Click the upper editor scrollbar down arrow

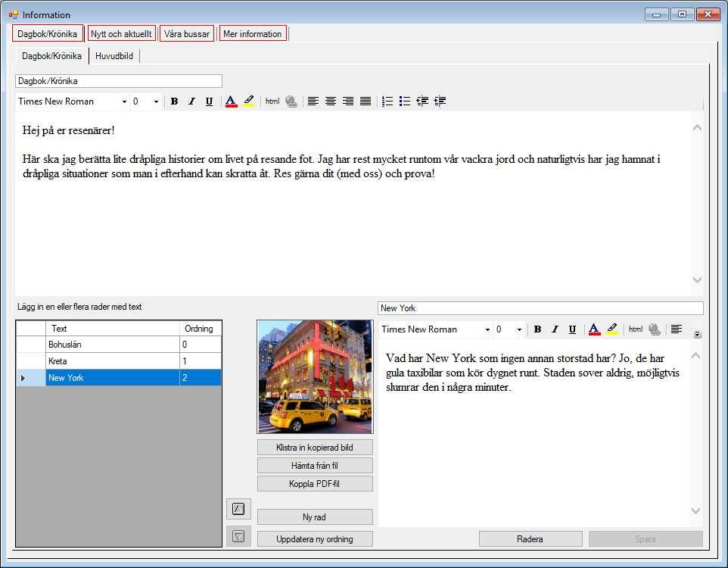click(x=697, y=279)
